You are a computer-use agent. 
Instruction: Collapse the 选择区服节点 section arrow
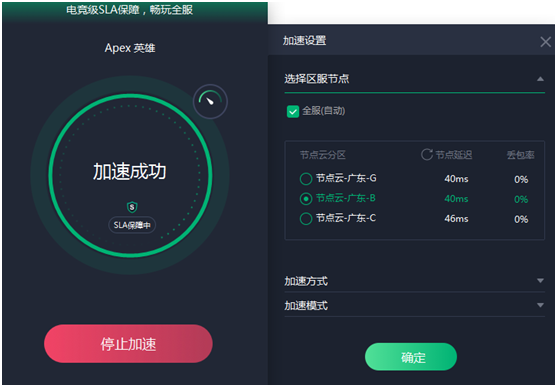point(540,79)
